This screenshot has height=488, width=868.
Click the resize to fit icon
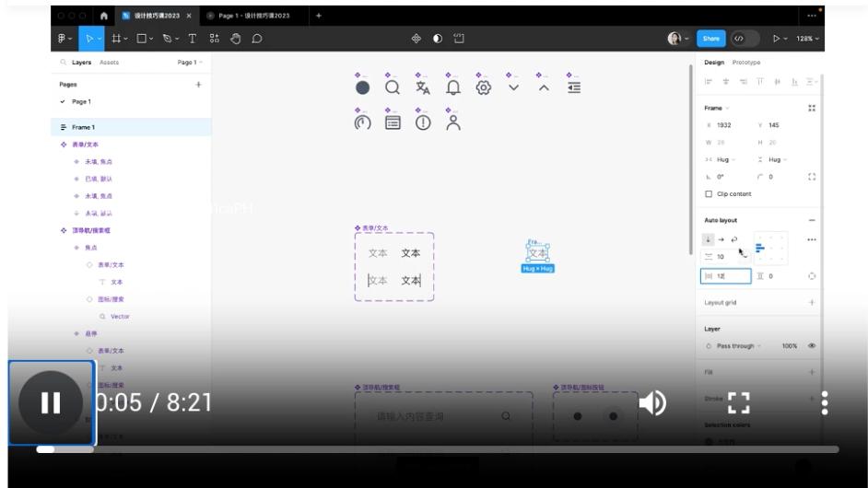point(812,108)
